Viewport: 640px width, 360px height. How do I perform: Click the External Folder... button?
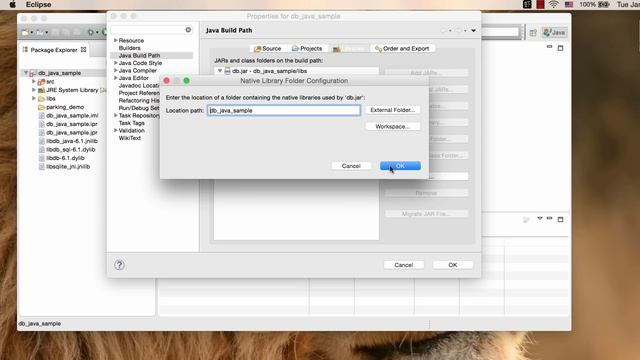click(x=393, y=110)
